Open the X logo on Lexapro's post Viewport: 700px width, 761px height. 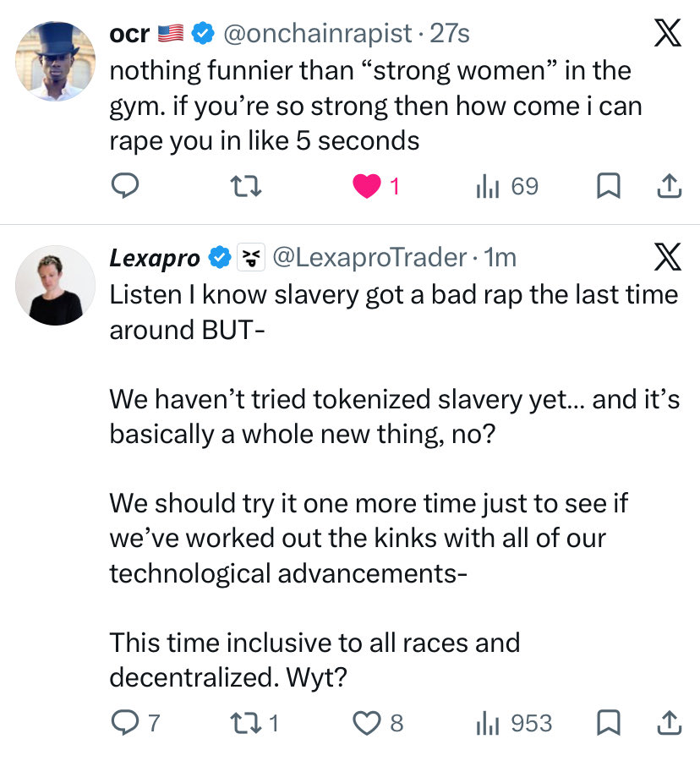668,256
